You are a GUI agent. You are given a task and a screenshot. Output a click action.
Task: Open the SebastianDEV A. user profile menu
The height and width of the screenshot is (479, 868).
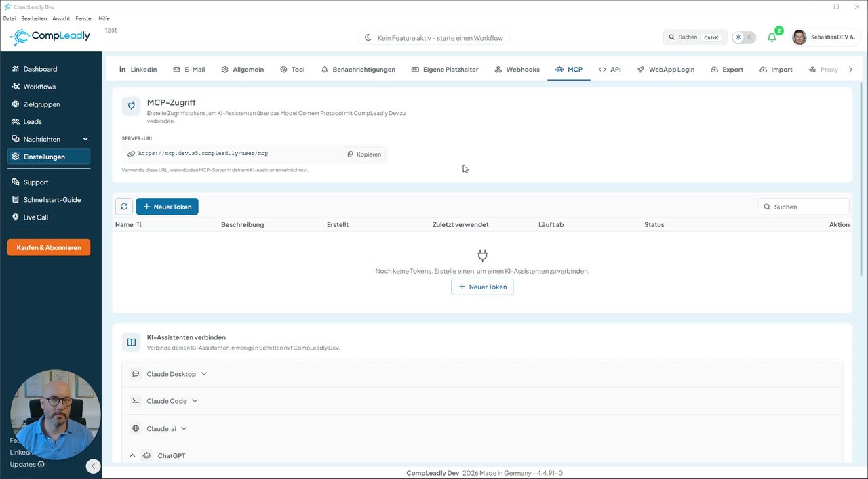tap(825, 37)
